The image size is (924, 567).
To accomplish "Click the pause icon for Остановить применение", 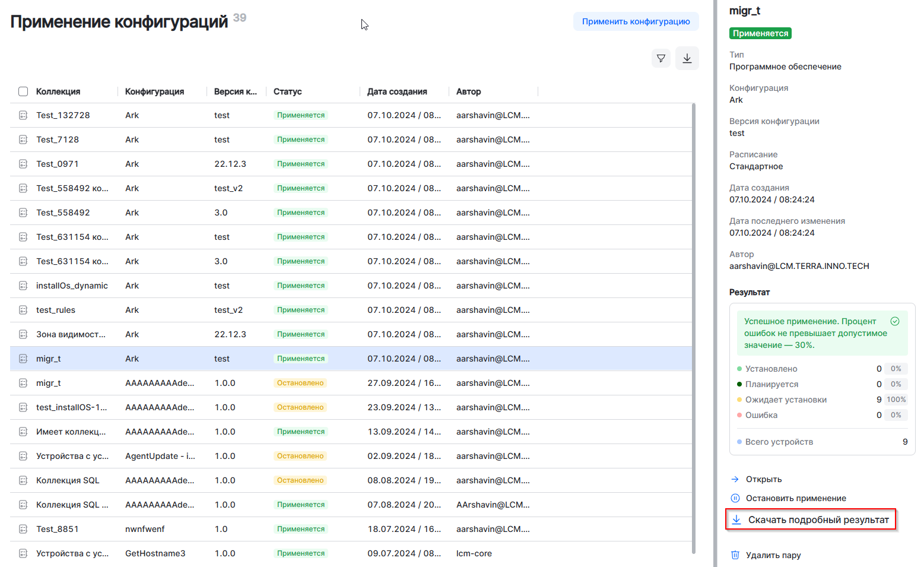I will coord(735,498).
